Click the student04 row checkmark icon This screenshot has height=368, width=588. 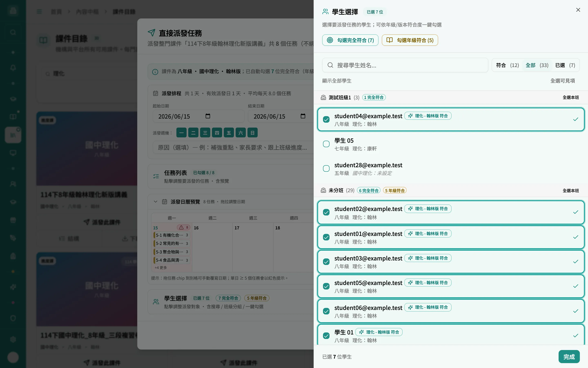(576, 119)
